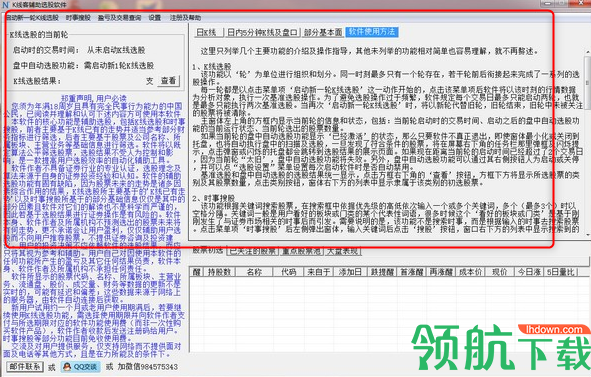Viewport: 591px width, 377px height.
Task: Click the scrollbar down arrow in help panel
Action: click(587, 235)
